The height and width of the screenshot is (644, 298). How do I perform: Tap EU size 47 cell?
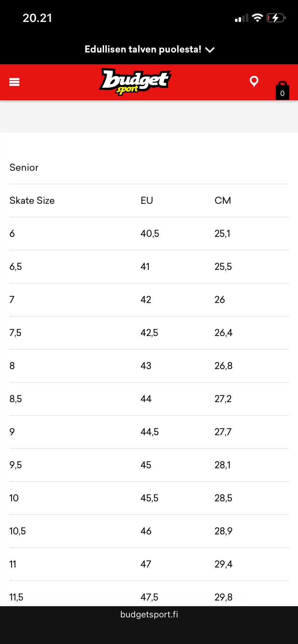click(146, 564)
